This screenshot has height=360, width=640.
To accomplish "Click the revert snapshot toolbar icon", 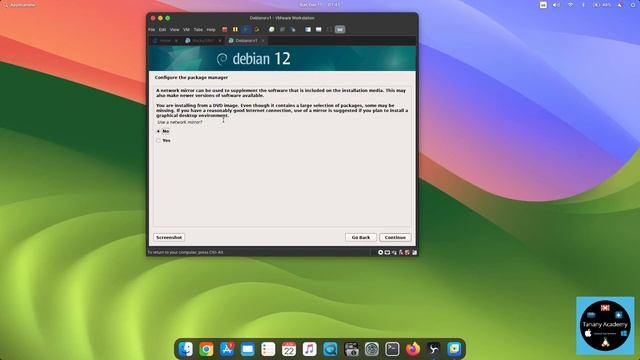I will (x=282, y=29).
